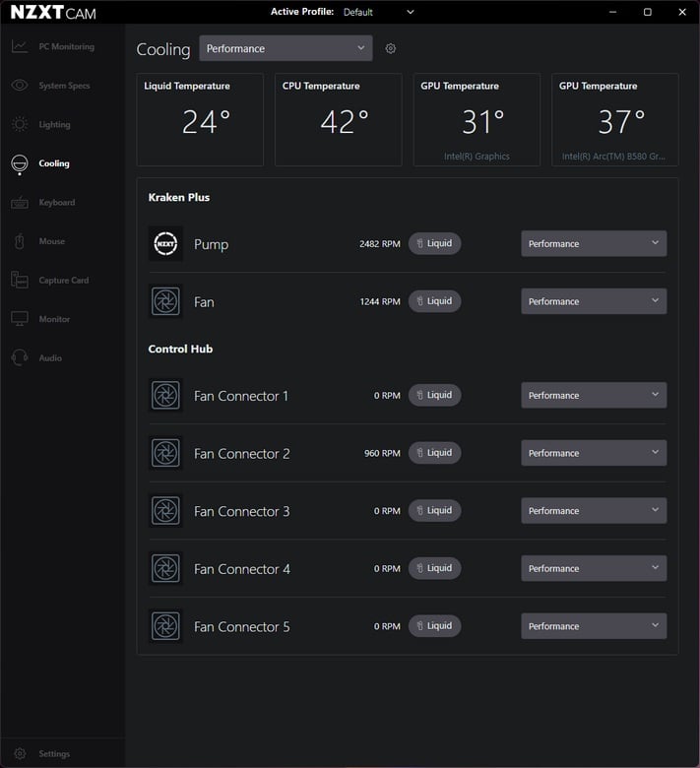Viewport: 700px width, 768px height.
Task: Open the Capture Card section
Action: tap(63, 281)
